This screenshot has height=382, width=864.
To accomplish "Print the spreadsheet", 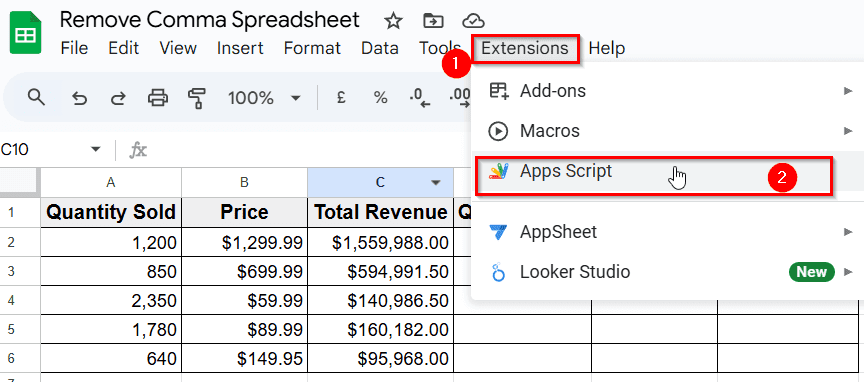I will [x=158, y=98].
